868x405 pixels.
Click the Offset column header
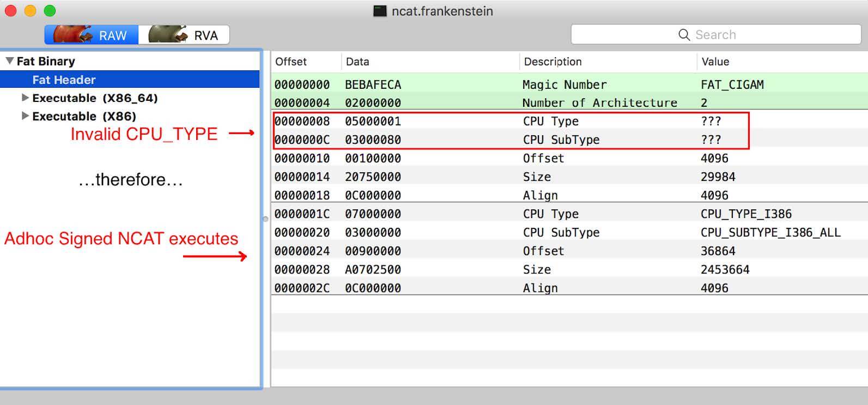(x=291, y=62)
